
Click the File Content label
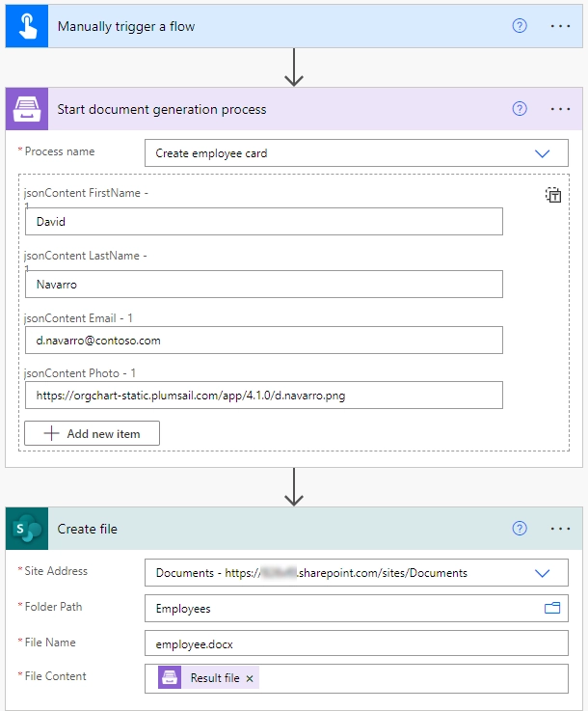pyautogui.click(x=55, y=676)
